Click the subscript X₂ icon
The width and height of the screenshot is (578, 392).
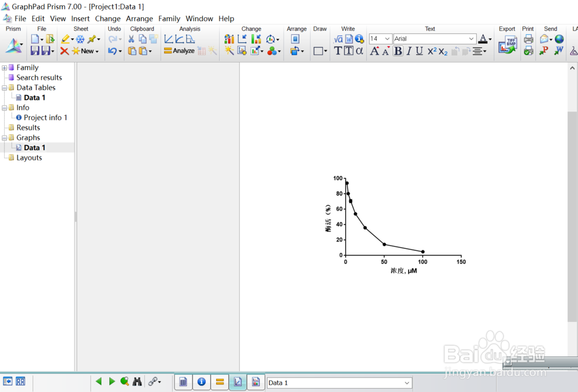443,51
